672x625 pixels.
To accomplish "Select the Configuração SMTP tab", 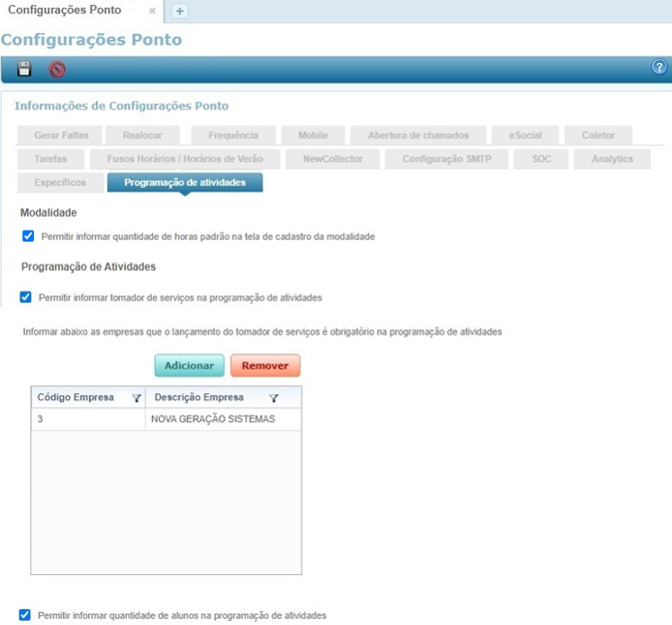I will pyautogui.click(x=454, y=159).
